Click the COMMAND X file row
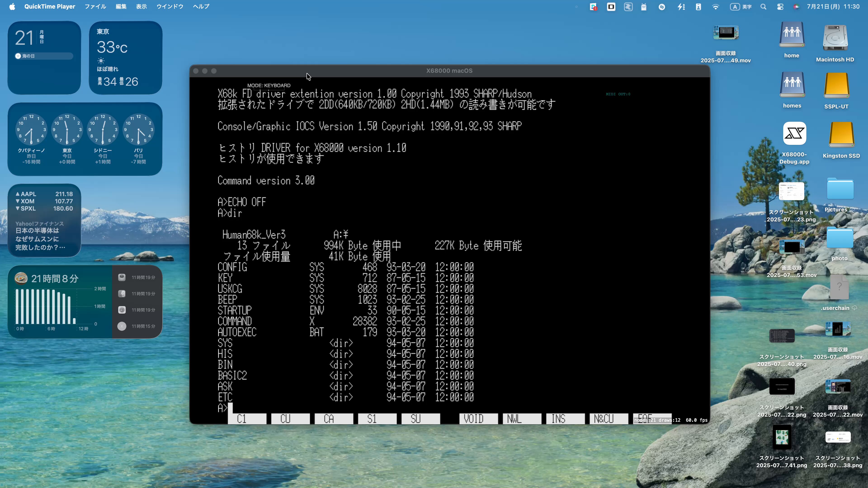Image resolution: width=868 pixels, height=488 pixels. tap(346, 321)
